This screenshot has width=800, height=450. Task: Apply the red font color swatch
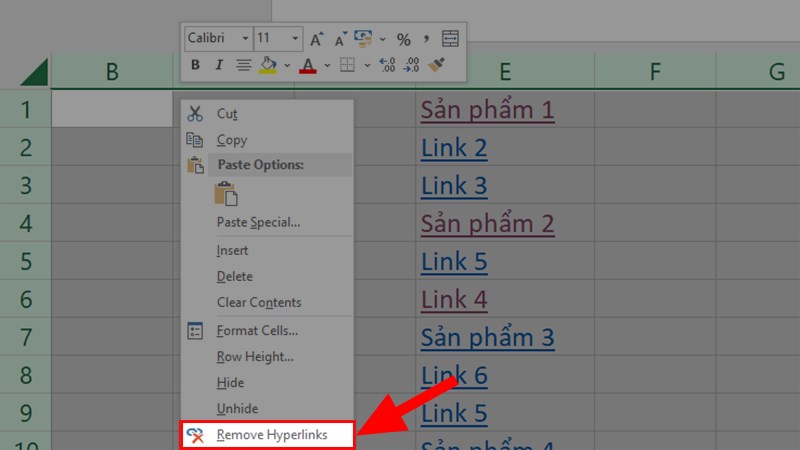(x=308, y=66)
